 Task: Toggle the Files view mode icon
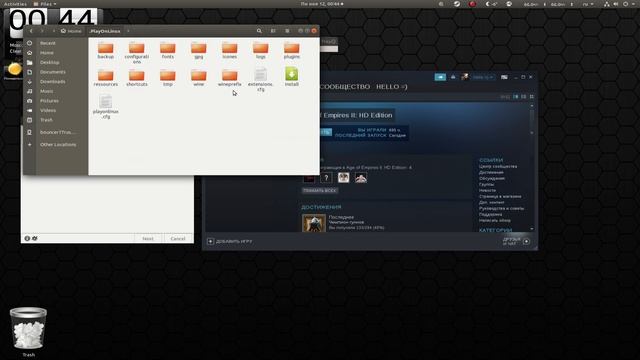(x=273, y=31)
